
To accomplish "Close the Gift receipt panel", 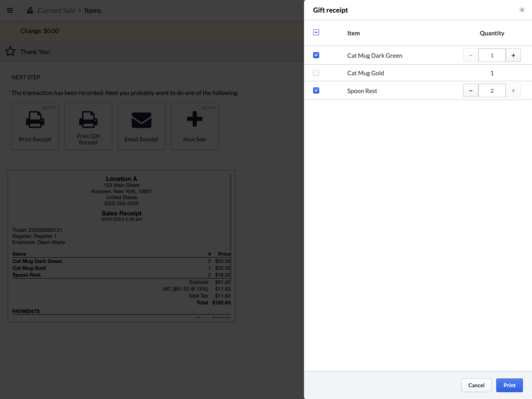I will coord(522,10).
